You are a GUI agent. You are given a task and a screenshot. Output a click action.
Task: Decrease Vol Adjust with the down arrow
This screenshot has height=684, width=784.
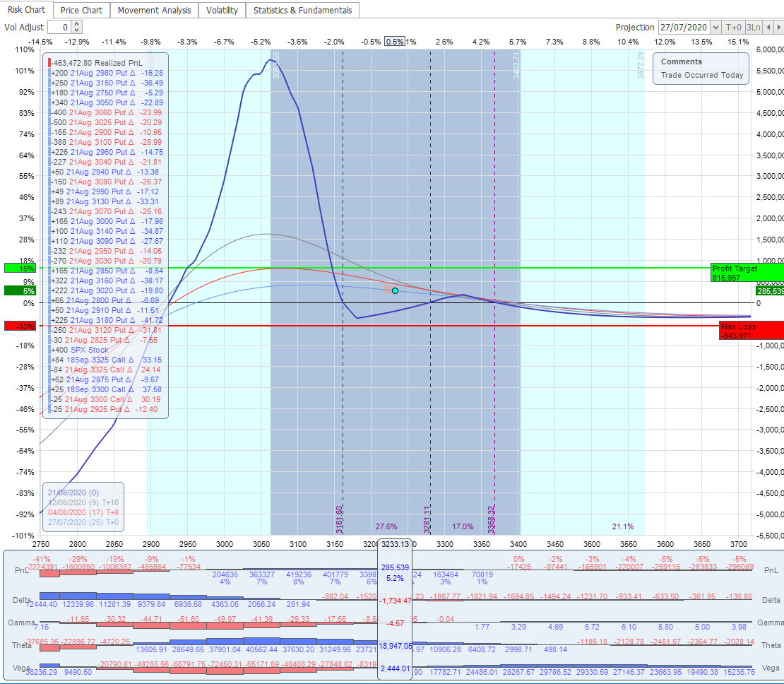(77, 30)
